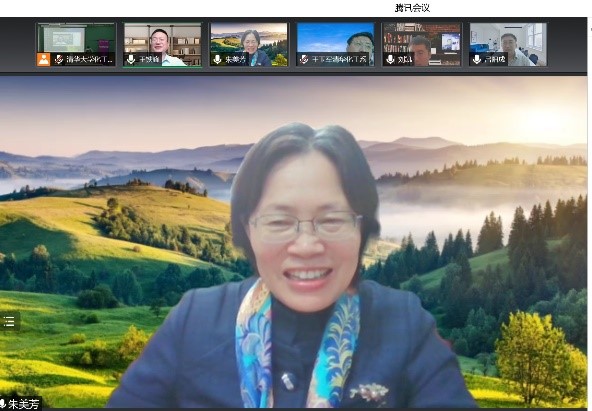
Task: Click the 清华大学化工 name label
Action: click(x=89, y=59)
